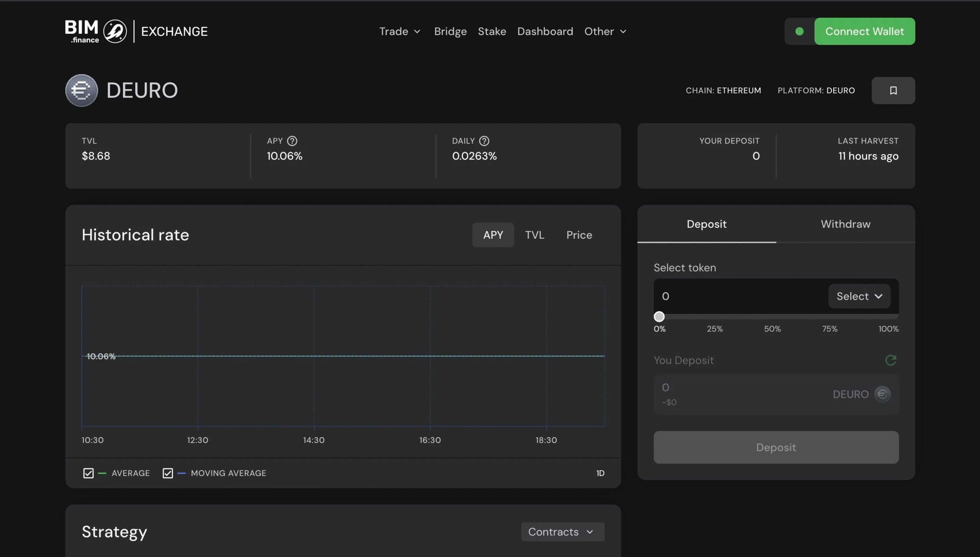Click the small DEURO icon in deposit field
This screenshot has width=980, height=557.
click(882, 394)
